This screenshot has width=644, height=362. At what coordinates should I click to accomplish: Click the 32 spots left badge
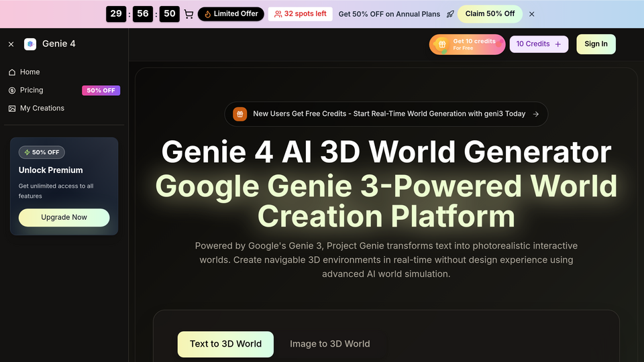tap(301, 14)
